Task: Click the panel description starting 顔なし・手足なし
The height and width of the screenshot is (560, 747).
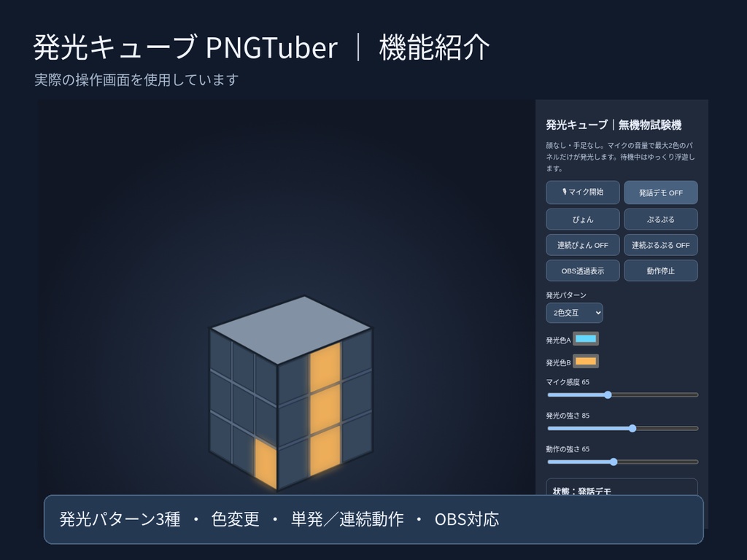Action: click(620, 157)
